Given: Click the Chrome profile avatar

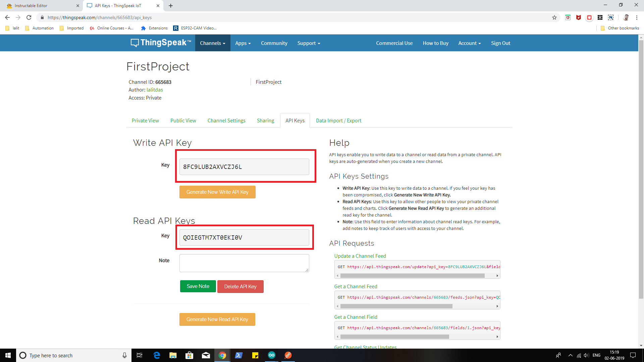Looking at the screenshot, I should tap(626, 17).
